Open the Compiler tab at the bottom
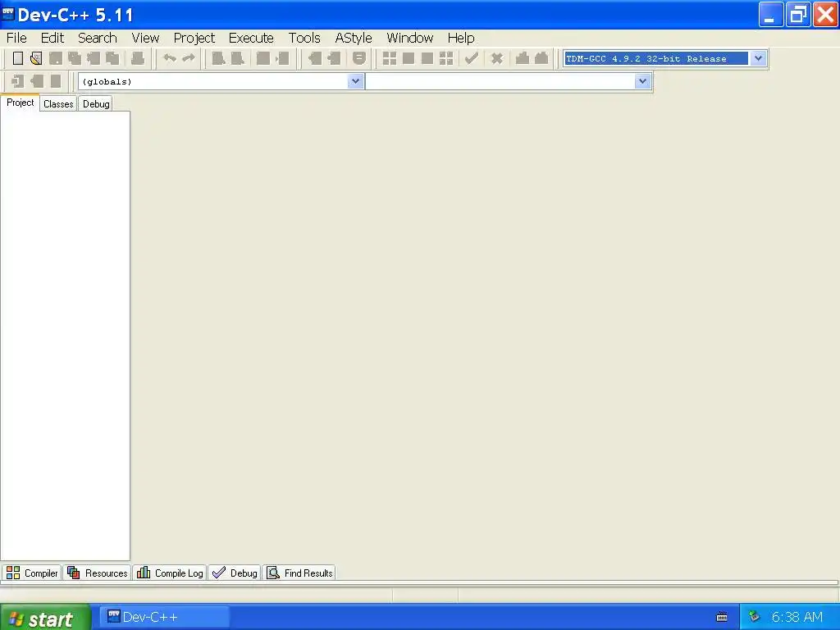Image resolution: width=840 pixels, height=630 pixels. click(32, 573)
